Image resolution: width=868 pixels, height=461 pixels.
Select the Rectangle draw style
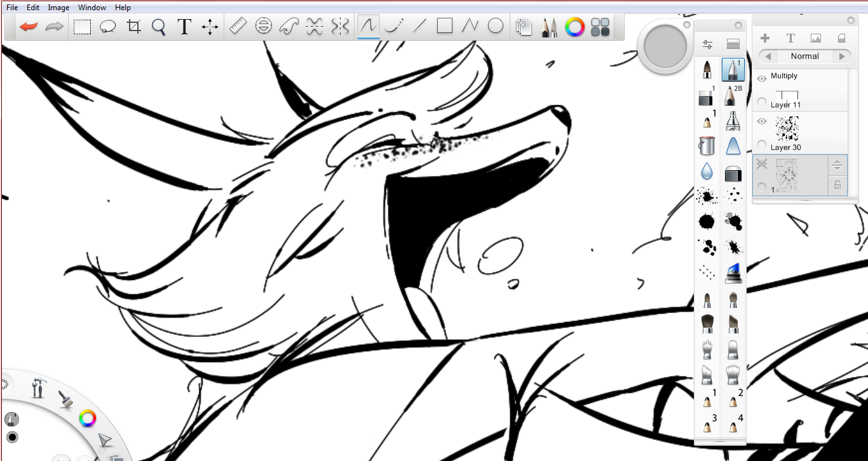(445, 27)
